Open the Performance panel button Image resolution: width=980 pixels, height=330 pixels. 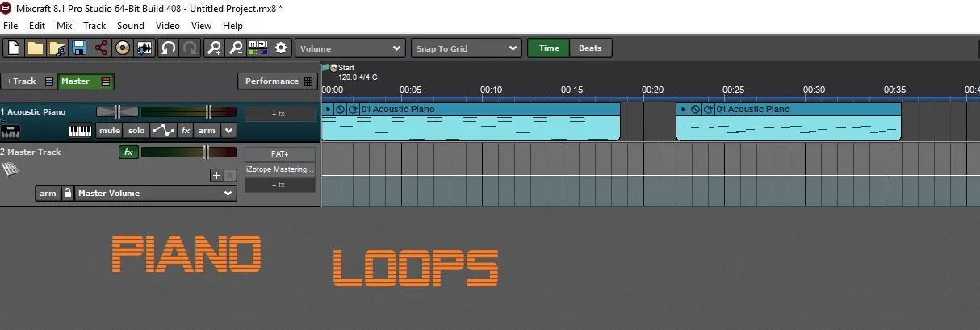(277, 81)
